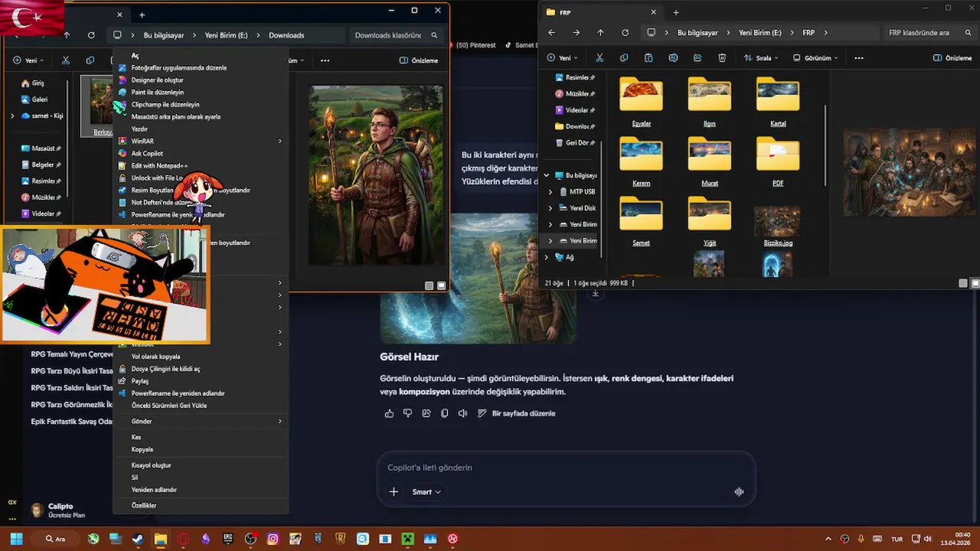Screen dimensions: 980x551
Task: Select Yeniden adlandır in the context menu
Action: [154, 490]
